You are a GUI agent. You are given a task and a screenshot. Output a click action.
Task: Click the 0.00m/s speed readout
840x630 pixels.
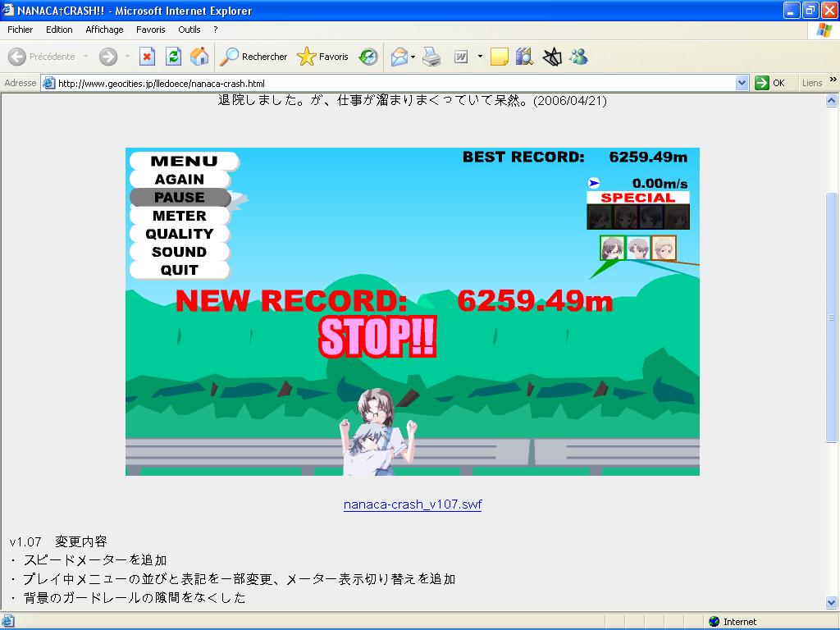[x=660, y=184]
